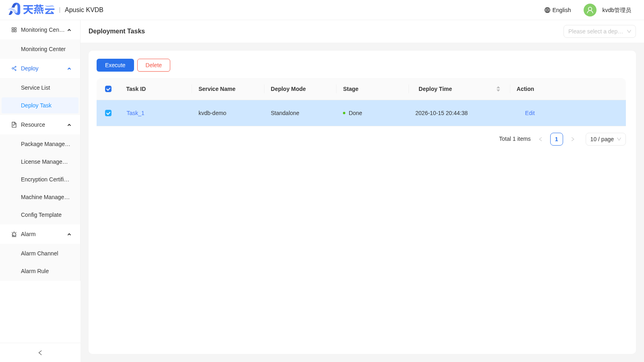Sort the table by Deploy Time arrows

pyautogui.click(x=498, y=89)
